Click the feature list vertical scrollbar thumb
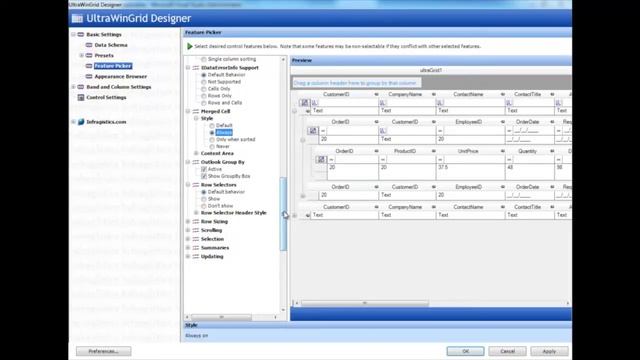This screenshot has height=360, width=640. [283, 214]
